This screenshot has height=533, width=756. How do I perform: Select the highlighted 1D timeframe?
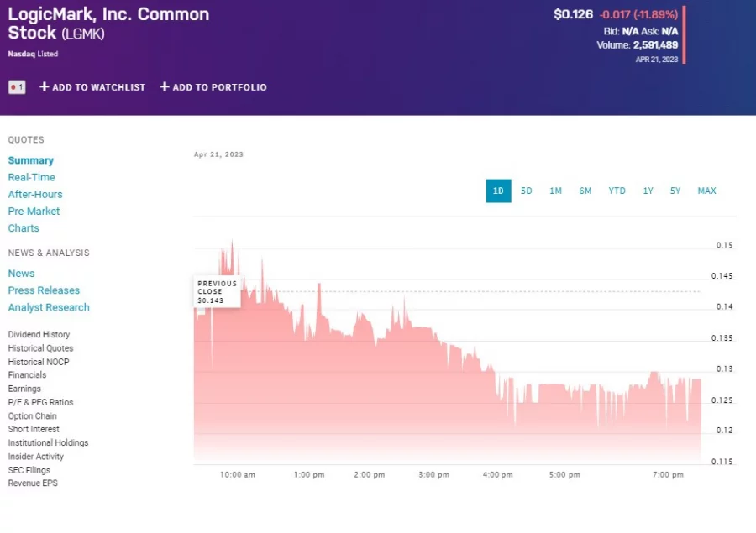[498, 191]
